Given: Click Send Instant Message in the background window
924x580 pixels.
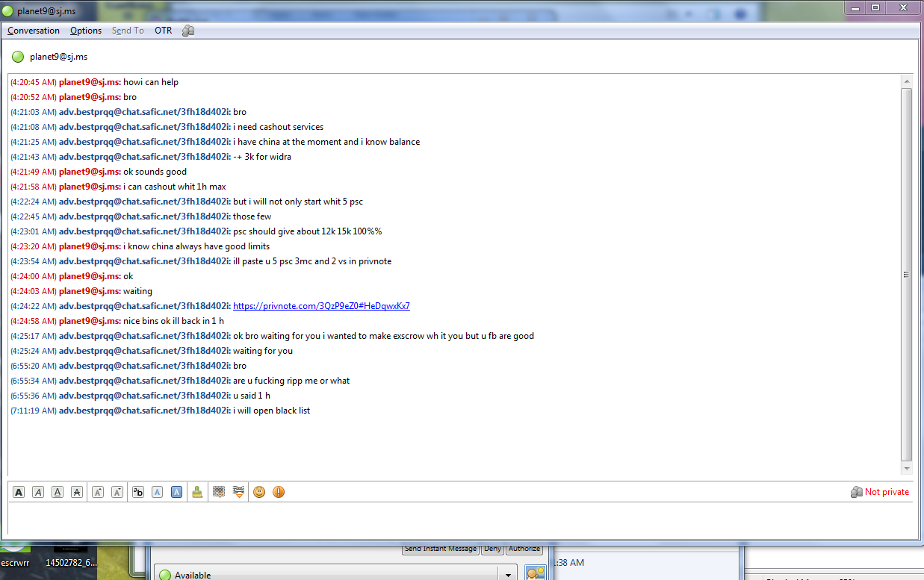Looking at the screenshot, I should (441, 549).
